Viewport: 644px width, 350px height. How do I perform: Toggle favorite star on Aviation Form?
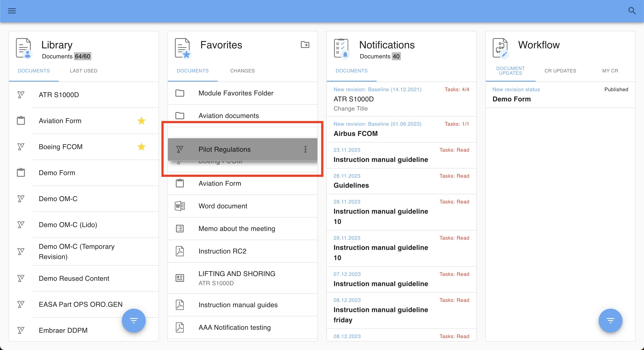pyautogui.click(x=141, y=121)
